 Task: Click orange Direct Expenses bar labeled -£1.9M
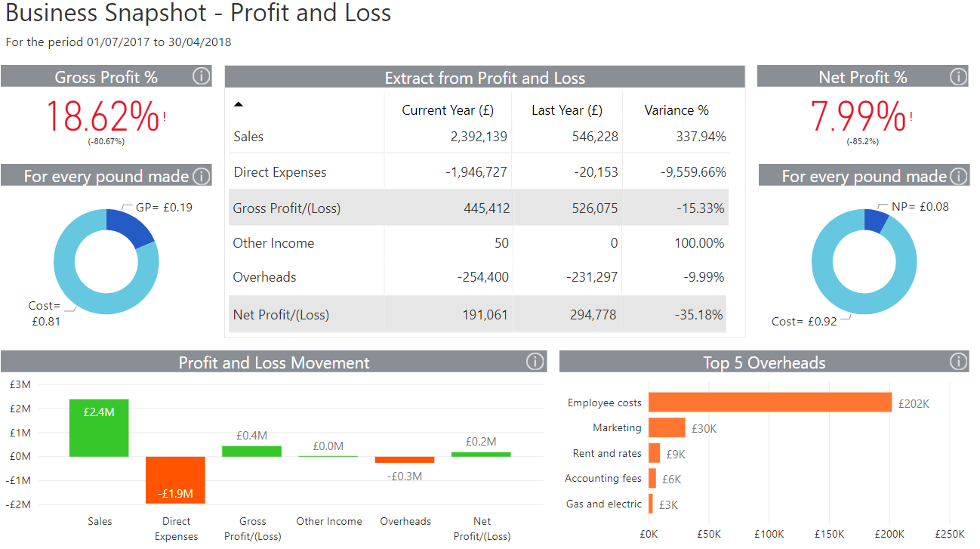click(175, 480)
